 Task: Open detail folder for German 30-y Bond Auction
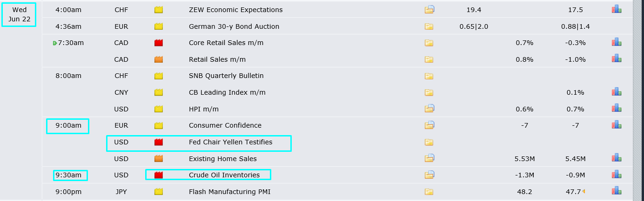pyautogui.click(x=429, y=26)
